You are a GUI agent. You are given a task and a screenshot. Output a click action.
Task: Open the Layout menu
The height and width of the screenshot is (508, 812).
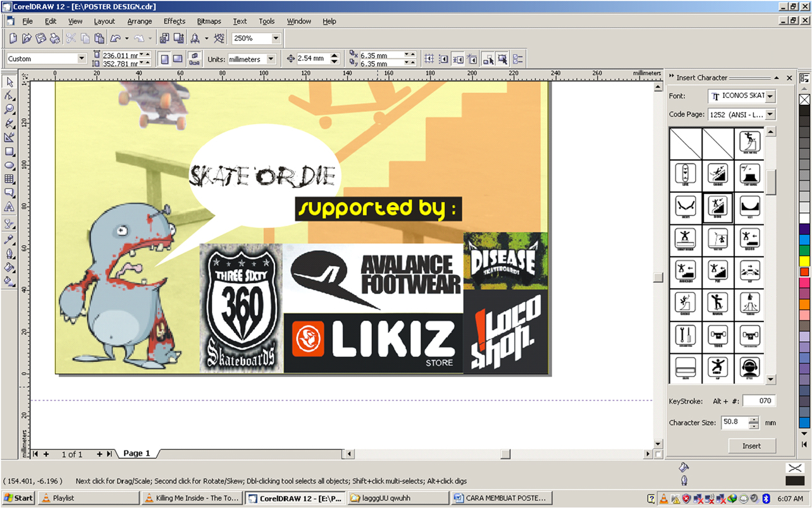click(104, 21)
